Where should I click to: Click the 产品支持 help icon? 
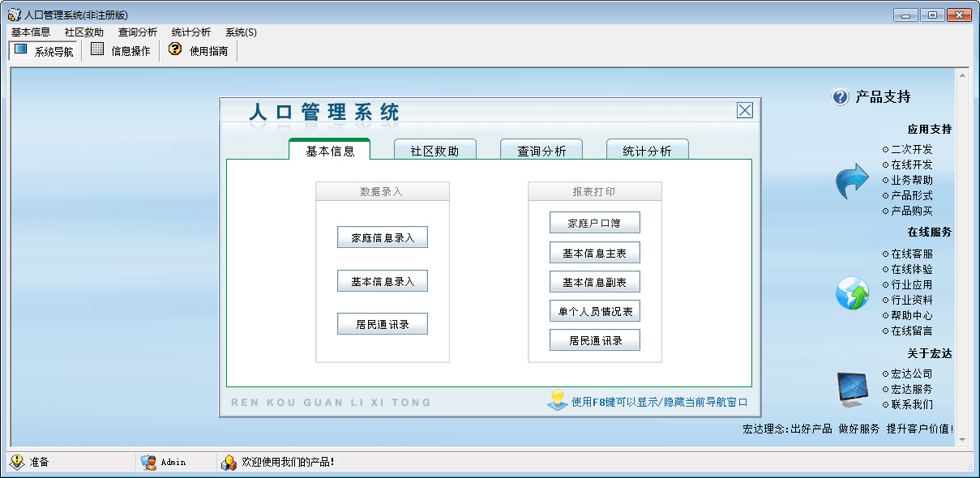point(840,96)
